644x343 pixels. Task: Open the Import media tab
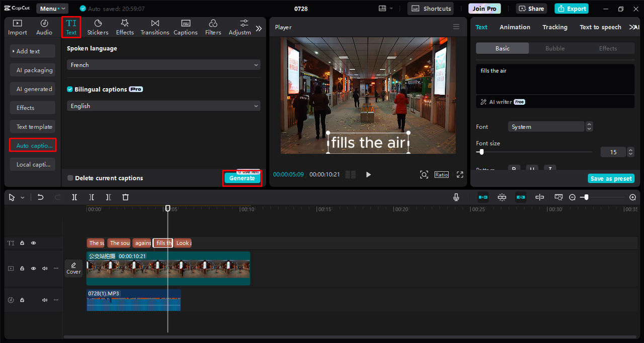pos(18,27)
